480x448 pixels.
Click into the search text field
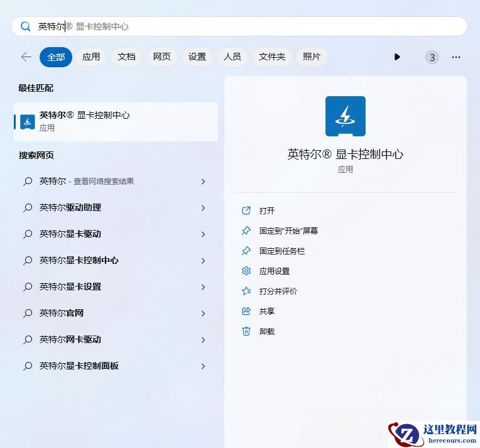239,26
